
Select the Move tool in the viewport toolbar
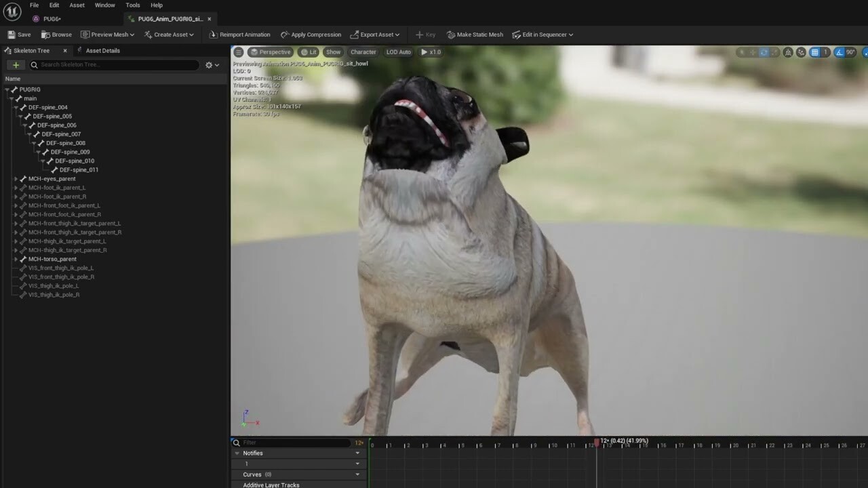click(x=753, y=52)
